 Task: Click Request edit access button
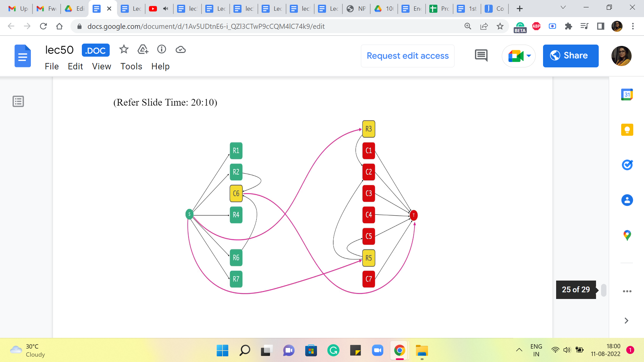pos(408,56)
